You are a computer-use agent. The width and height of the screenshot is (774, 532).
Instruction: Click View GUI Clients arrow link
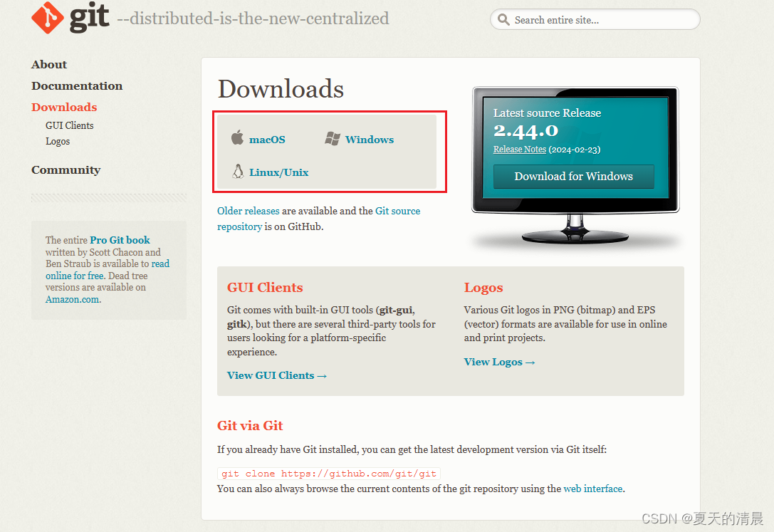277,375
